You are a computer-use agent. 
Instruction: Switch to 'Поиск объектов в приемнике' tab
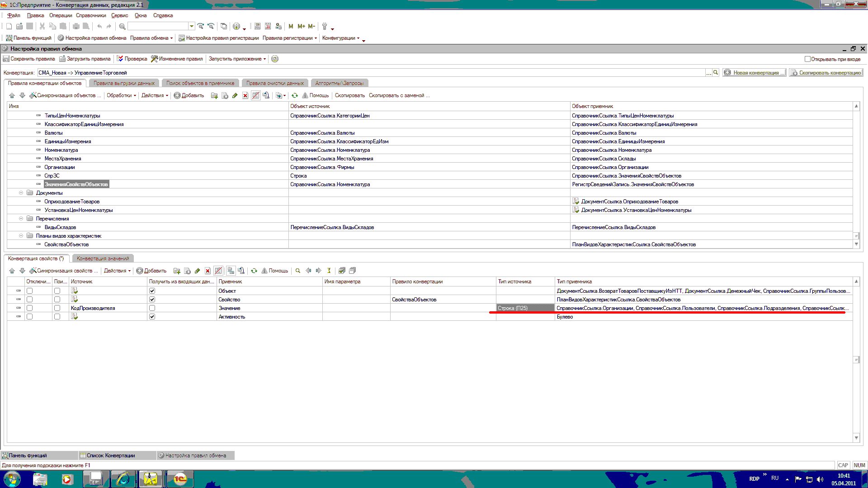pos(200,83)
